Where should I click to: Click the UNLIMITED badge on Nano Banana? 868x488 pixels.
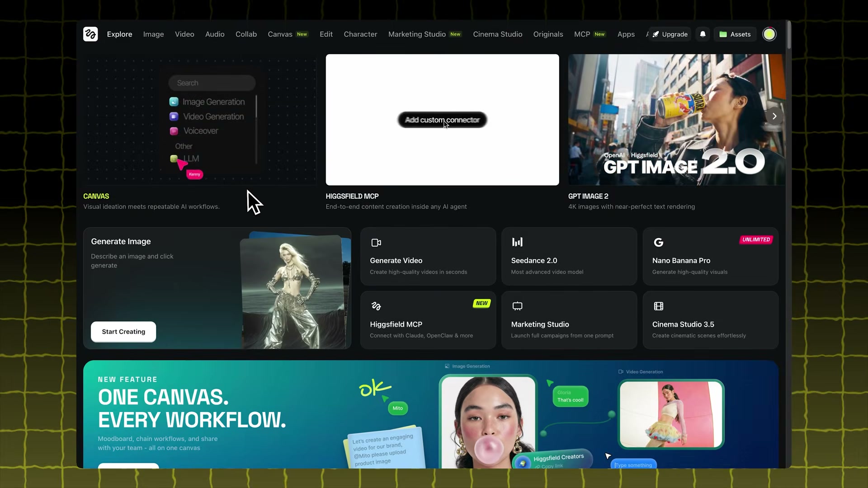(756, 239)
